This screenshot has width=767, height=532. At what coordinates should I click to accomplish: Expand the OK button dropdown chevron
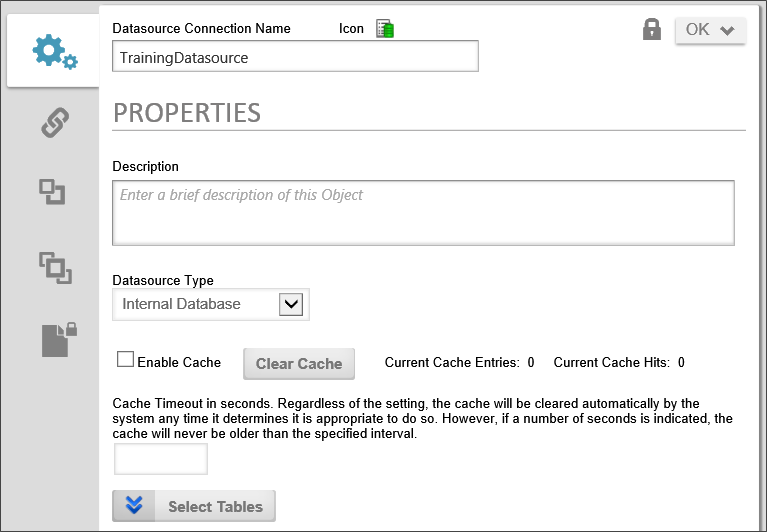point(727,30)
